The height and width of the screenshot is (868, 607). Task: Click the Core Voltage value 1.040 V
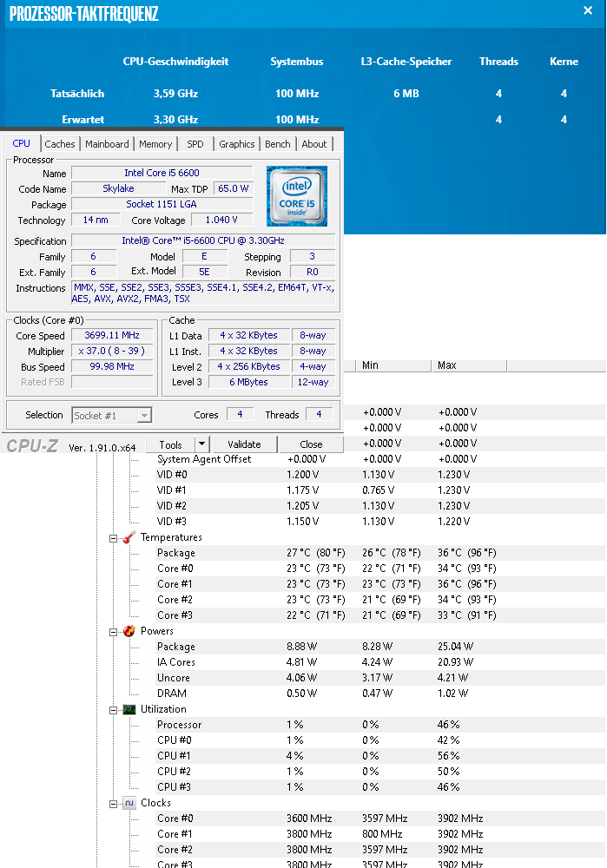coord(221,220)
